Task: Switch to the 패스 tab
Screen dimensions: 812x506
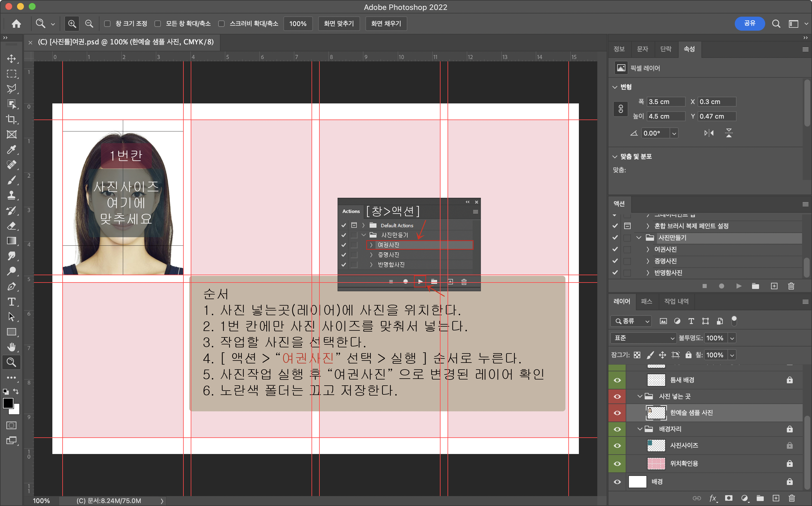Action: point(646,301)
